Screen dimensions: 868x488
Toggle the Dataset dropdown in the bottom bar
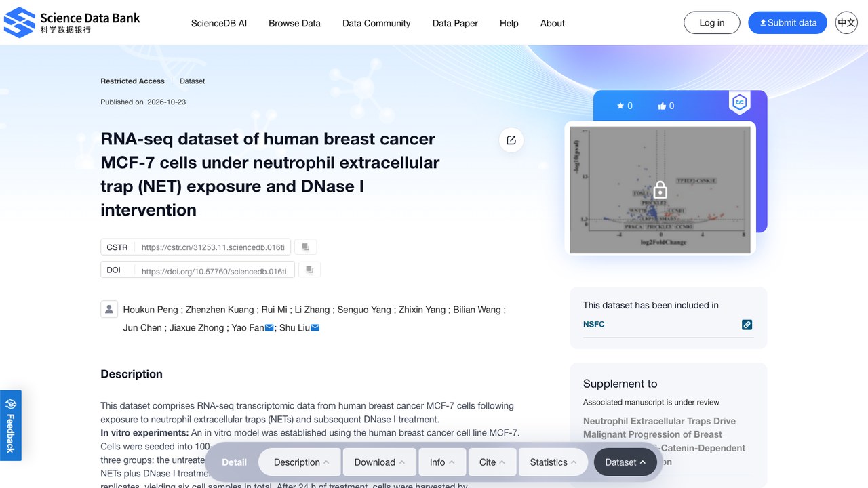tap(626, 462)
